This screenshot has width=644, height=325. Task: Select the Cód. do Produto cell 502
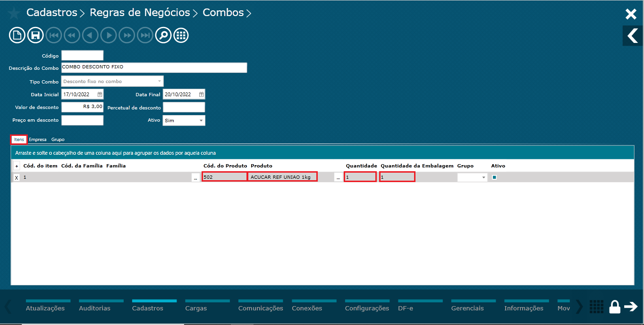(x=225, y=177)
